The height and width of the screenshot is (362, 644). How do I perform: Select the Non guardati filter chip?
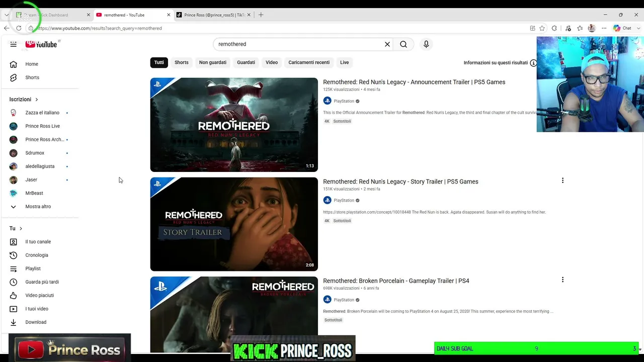tap(213, 62)
